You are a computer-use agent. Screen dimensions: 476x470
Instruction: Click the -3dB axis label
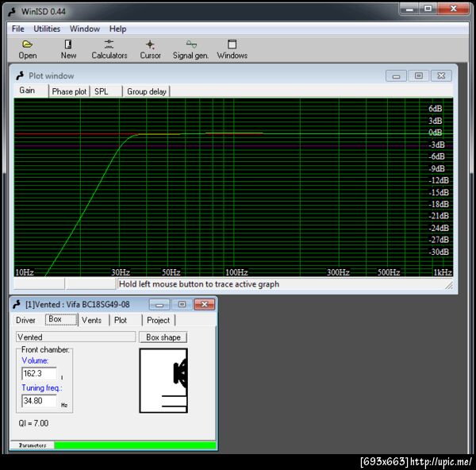point(436,144)
